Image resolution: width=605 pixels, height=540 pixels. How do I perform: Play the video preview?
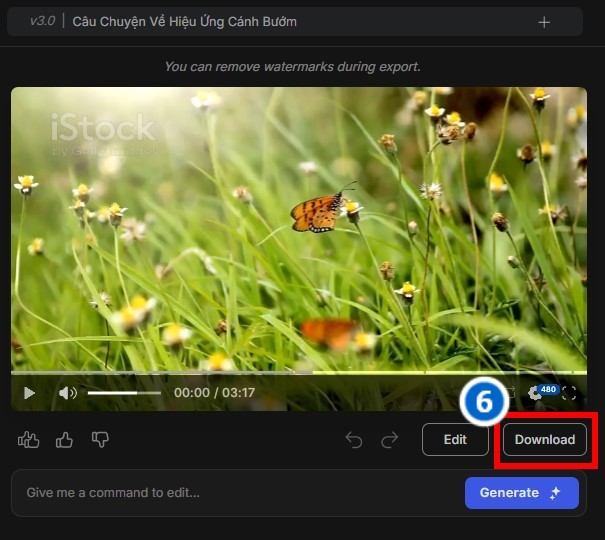29,393
